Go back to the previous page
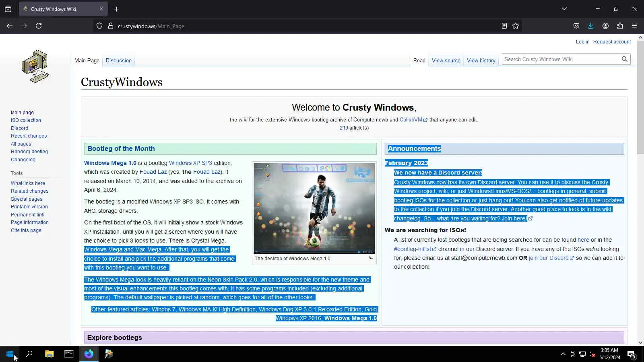Image resolution: width=644 pixels, height=362 pixels. 10,26
